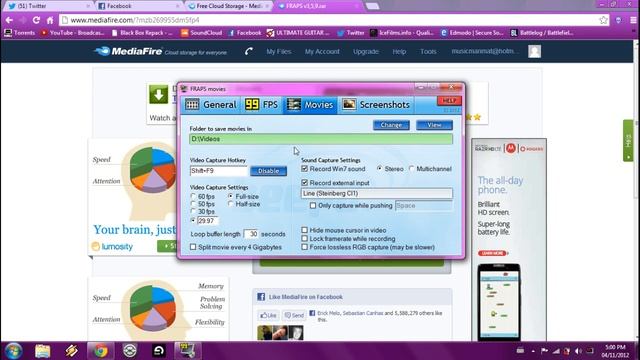Viewport: 640px width, 360px height.
Task: Open the SoundCloud bookmark
Action: pyautogui.click(x=202, y=33)
